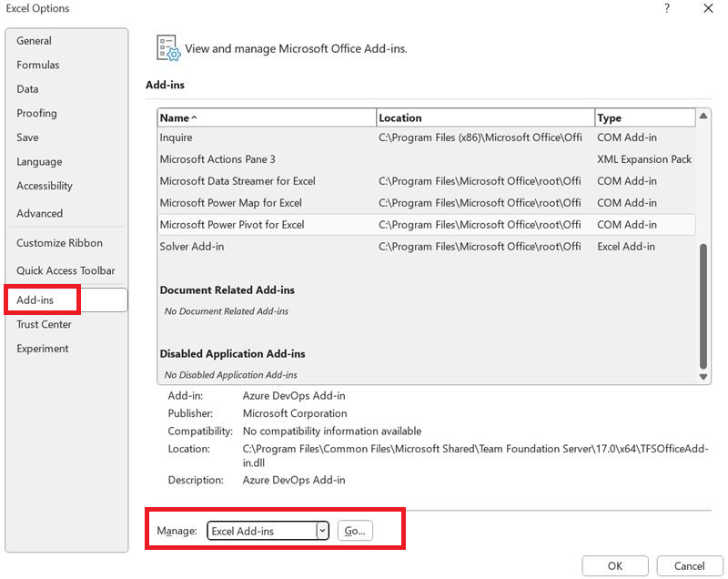728x579 pixels.
Task: Select Microsoft Data Streamer for Excel
Action: pos(427,181)
